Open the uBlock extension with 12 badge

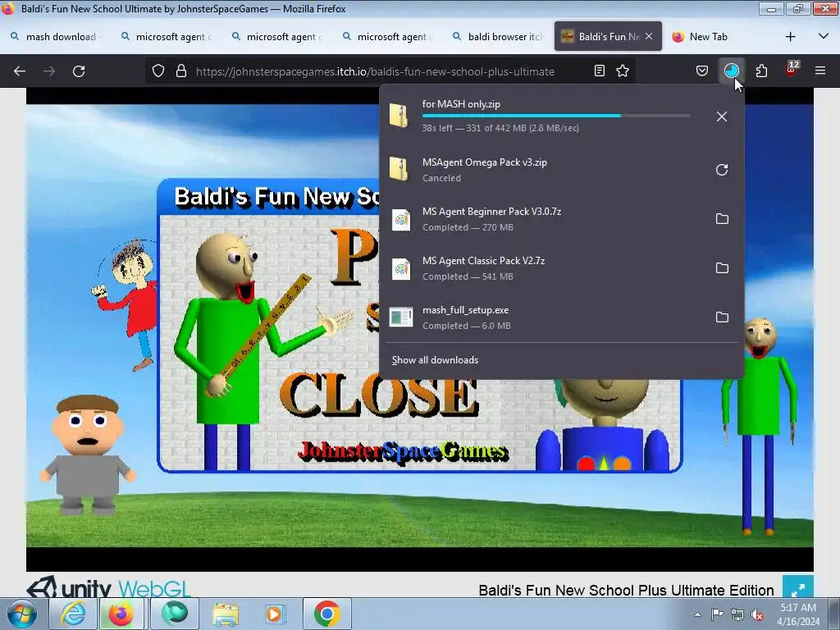coord(792,70)
